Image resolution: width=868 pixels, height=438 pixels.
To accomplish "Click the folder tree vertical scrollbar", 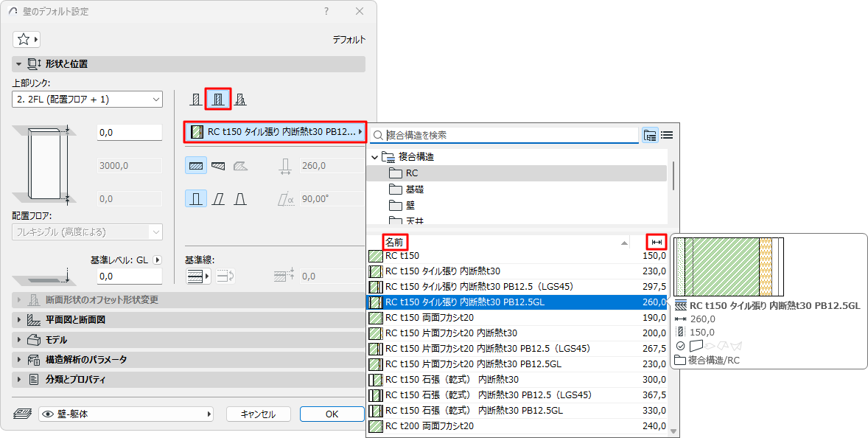I will click(673, 175).
